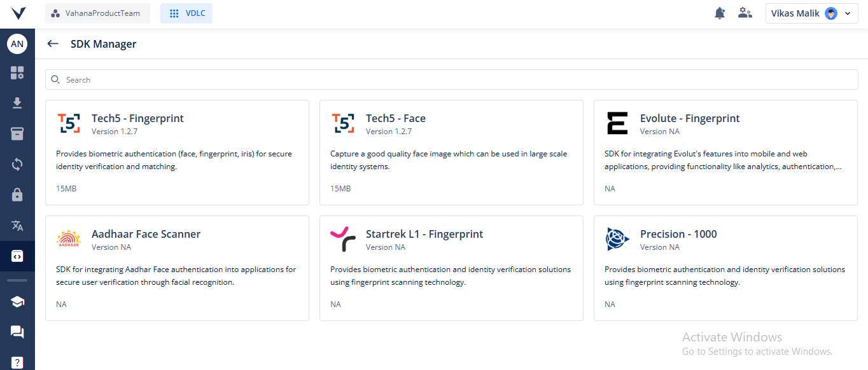Click "Version NA" under Startrek L1 - Fingerprint
This screenshot has width=868, height=370.
(x=386, y=247)
